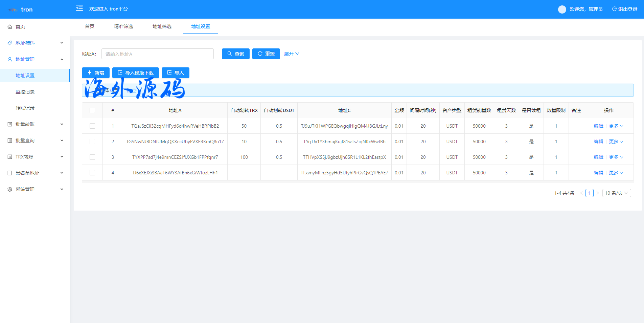This screenshot has height=323, width=644.
Task: Click the 查询 search button
Action: [235, 54]
